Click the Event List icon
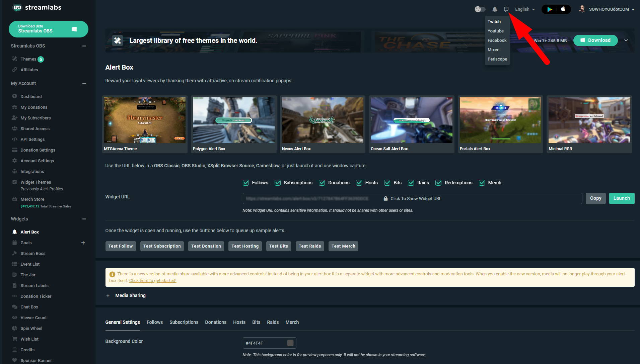This screenshot has height=364, width=640. pos(14,264)
